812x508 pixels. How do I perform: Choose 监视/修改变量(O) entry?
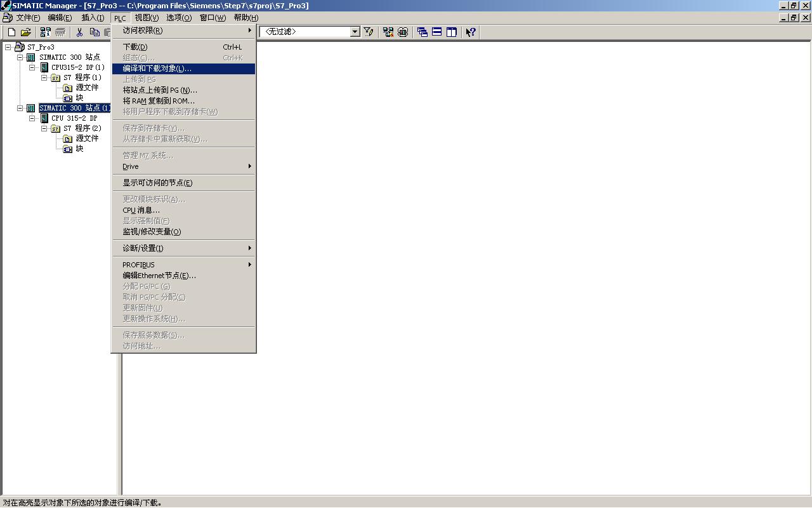[x=183, y=232]
